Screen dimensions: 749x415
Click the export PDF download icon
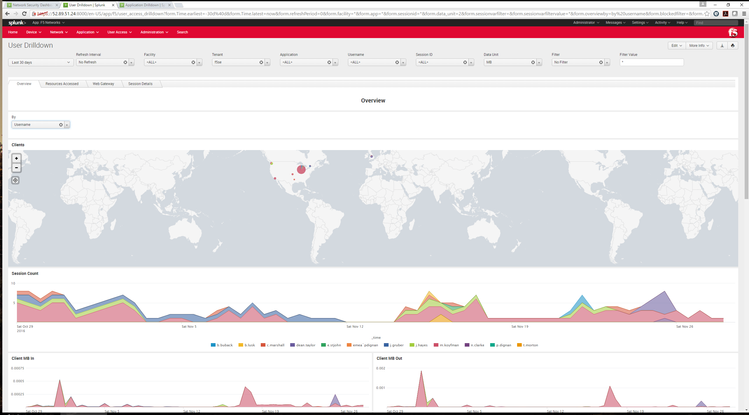tap(722, 45)
